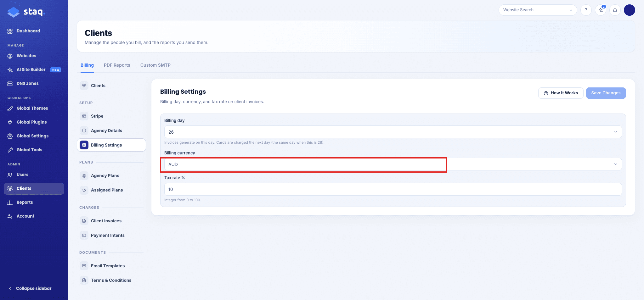Open the notifications bell
The width and height of the screenshot is (644, 300).
[x=615, y=10]
